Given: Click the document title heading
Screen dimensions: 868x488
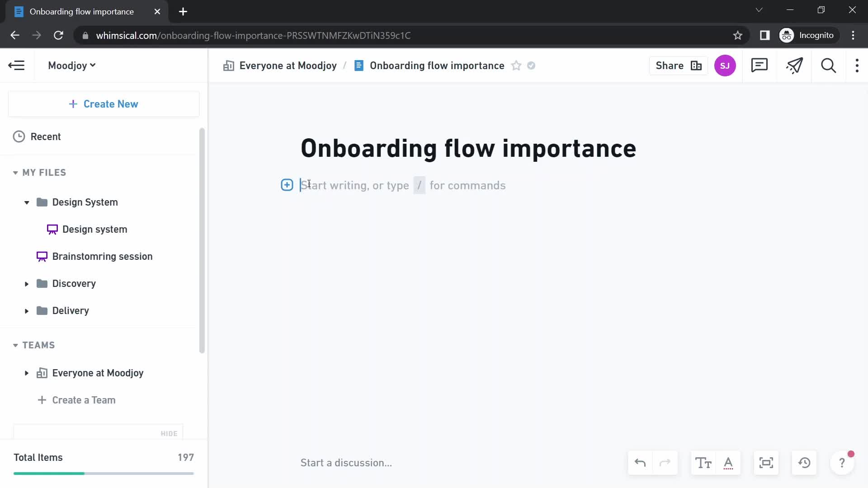Looking at the screenshot, I should click(468, 148).
